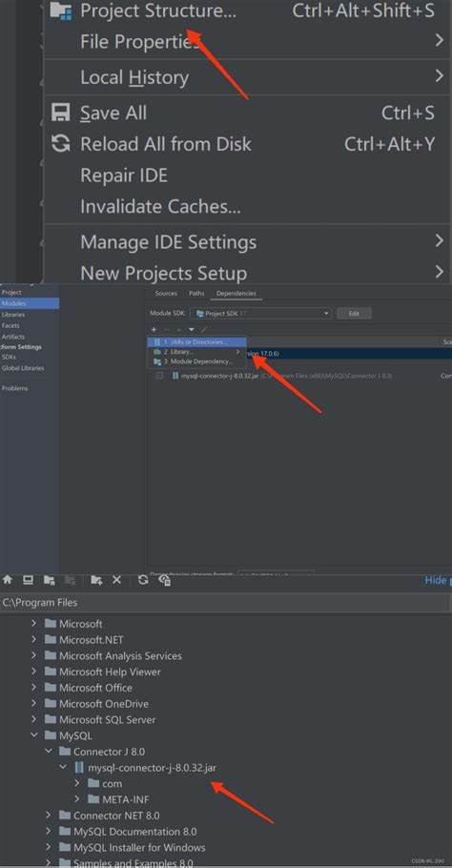
Task: Open the File Properties submenu
Action: click(246, 42)
